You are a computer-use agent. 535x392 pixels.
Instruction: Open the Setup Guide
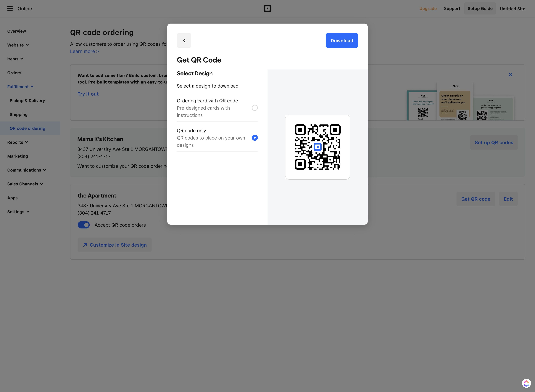[480, 8]
